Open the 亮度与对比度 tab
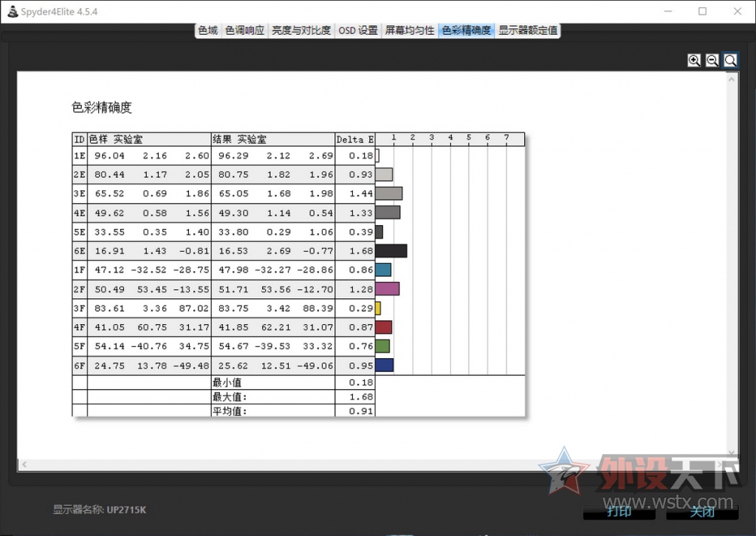Viewport: 756px width, 536px height. click(x=301, y=30)
